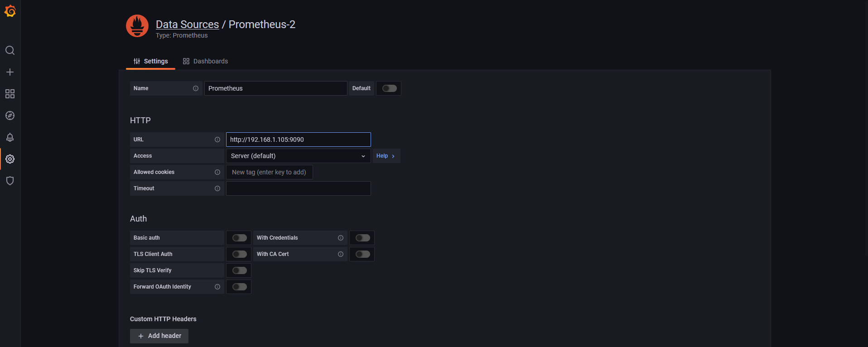Click the 'TLS Client Auth' label
The width and height of the screenshot is (868, 347).
(x=153, y=254)
